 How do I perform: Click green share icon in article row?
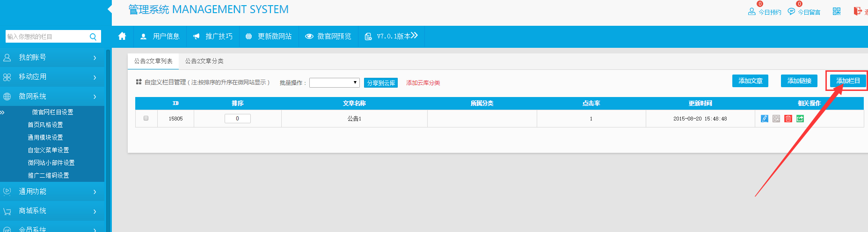coord(800,119)
